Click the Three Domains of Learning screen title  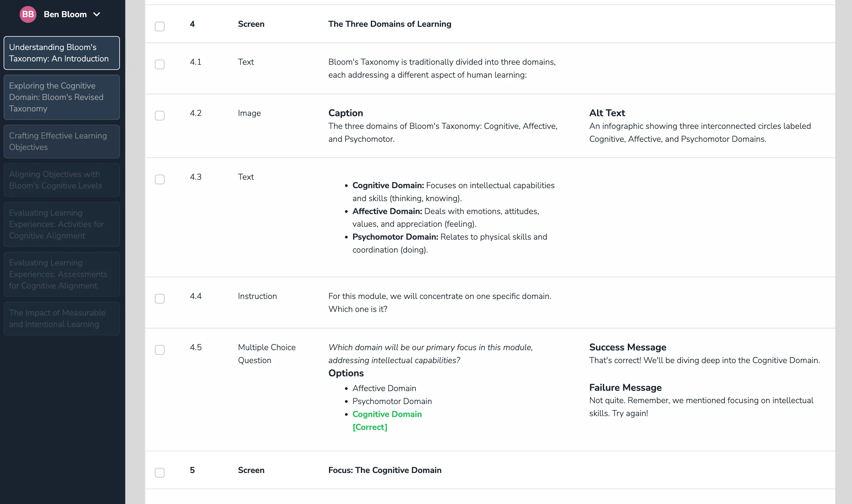click(390, 24)
